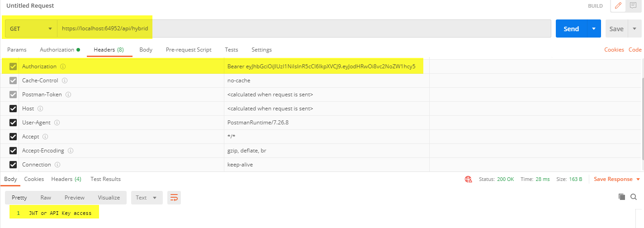Open the comments icon at top right
Viewport: 644px width, 228px height.
point(633,6)
